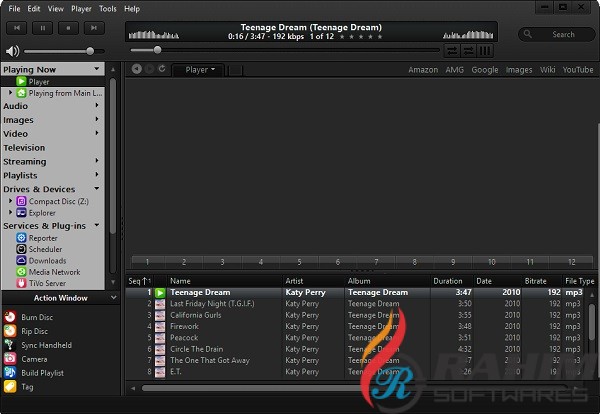Image resolution: width=600 pixels, height=414 pixels.
Task: Sort by the Seq column header
Action: click(139, 281)
